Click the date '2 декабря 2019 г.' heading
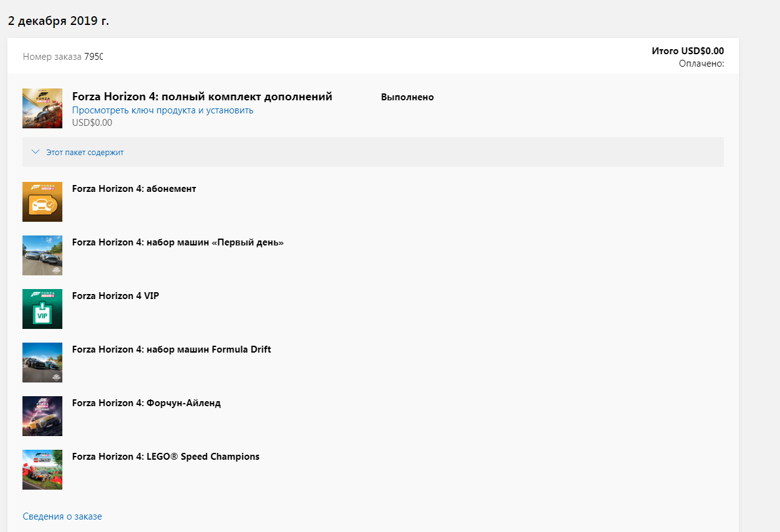Screen dimensions: 780x532 coord(58,21)
